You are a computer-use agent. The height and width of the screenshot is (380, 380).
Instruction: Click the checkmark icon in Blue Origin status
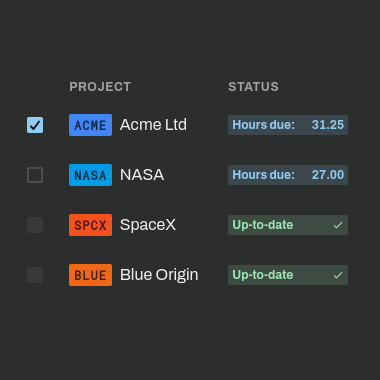coord(338,275)
